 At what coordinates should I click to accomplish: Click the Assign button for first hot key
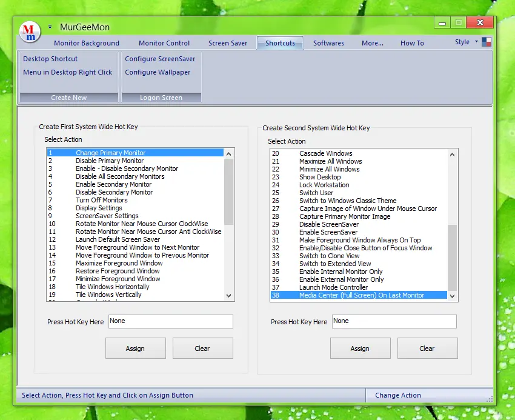[135, 348]
